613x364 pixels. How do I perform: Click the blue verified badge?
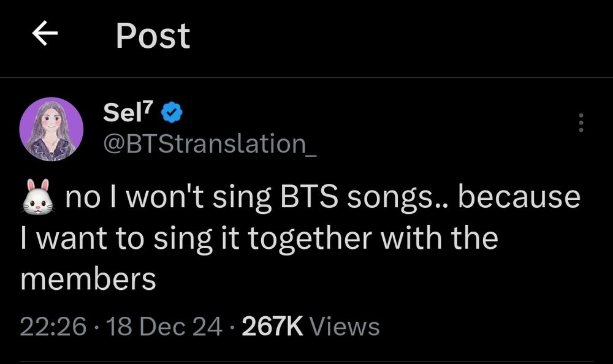point(170,113)
